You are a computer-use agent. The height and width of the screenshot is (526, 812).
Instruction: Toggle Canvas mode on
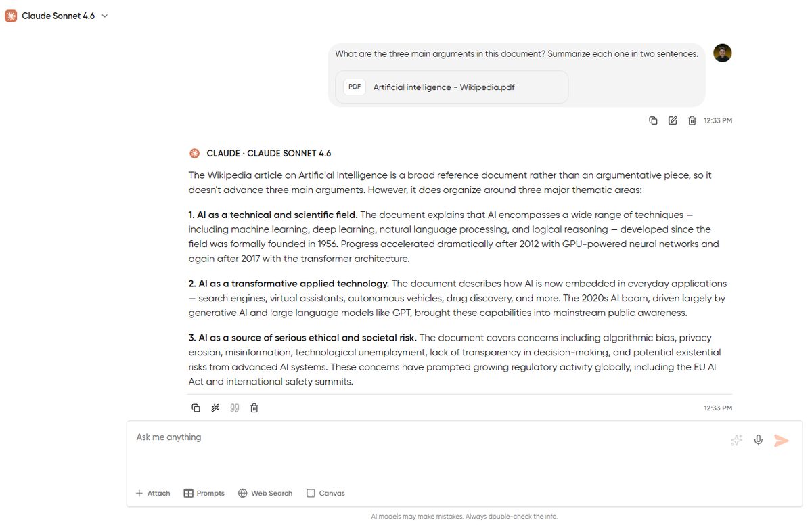point(325,493)
